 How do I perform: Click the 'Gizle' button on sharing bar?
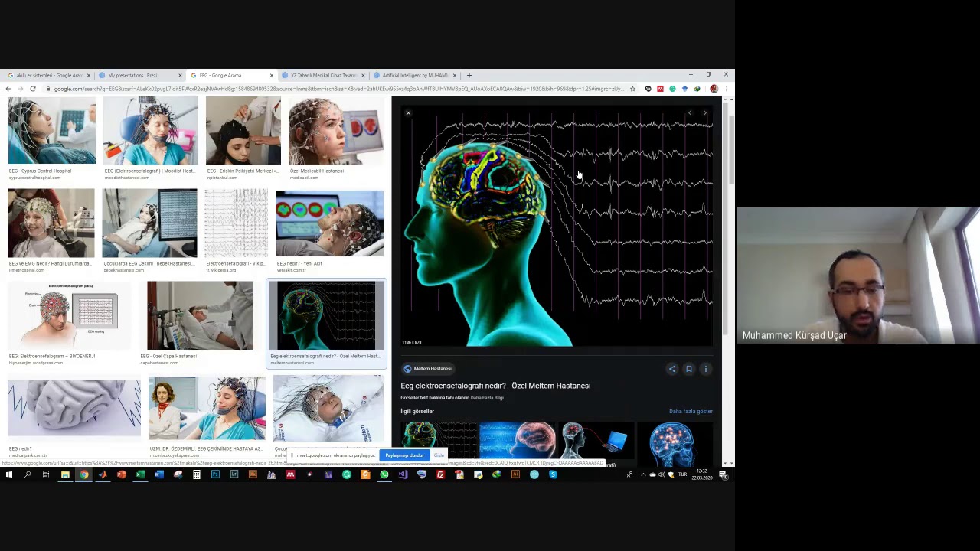point(439,455)
